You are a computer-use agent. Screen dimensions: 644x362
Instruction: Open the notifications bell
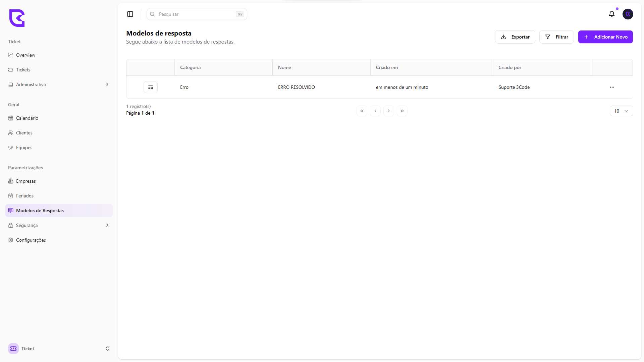(x=612, y=14)
